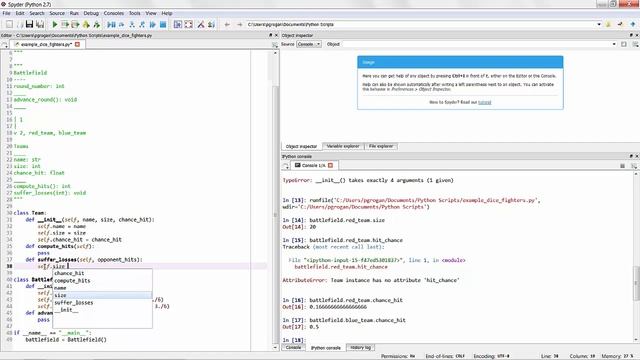Screen dimensions: 640x360
Task: Step into function while debugging
Action: (132, 24)
